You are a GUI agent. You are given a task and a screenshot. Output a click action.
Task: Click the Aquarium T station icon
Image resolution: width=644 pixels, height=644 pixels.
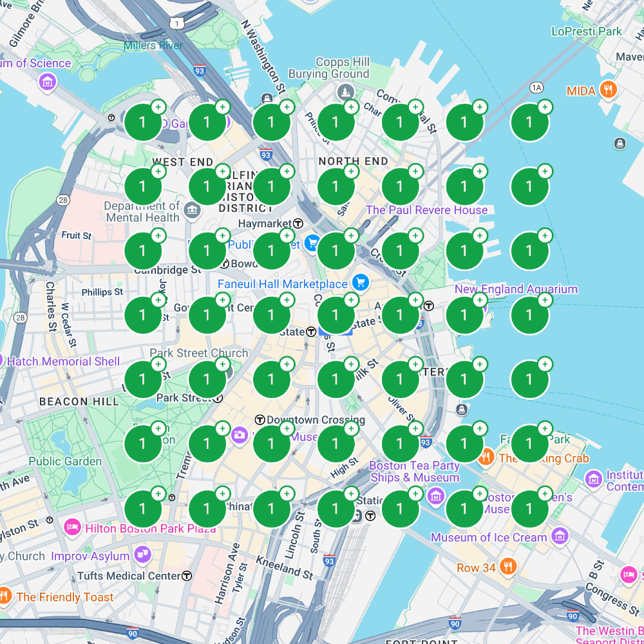click(429, 305)
